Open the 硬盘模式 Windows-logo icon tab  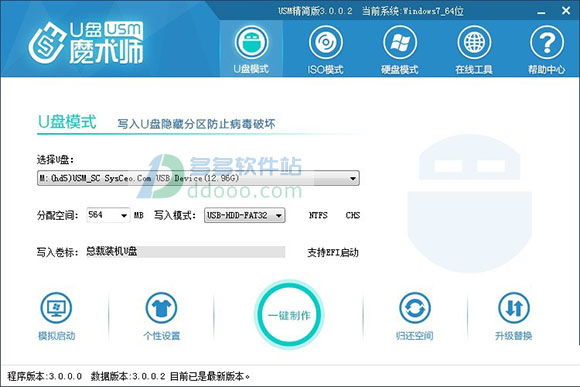(400, 42)
